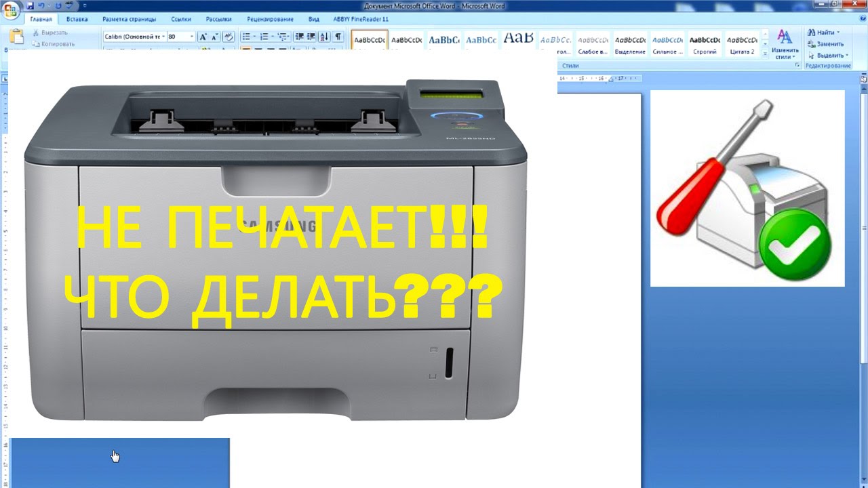Open the Рассылки tab
The height and width of the screenshot is (488, 868).
218,19
